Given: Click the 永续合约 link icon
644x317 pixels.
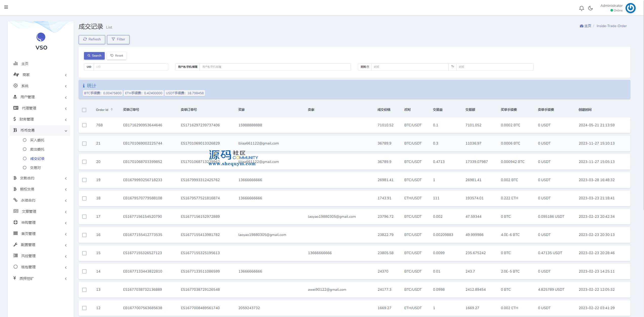Looking at the screenshot, I should [15, 200].
